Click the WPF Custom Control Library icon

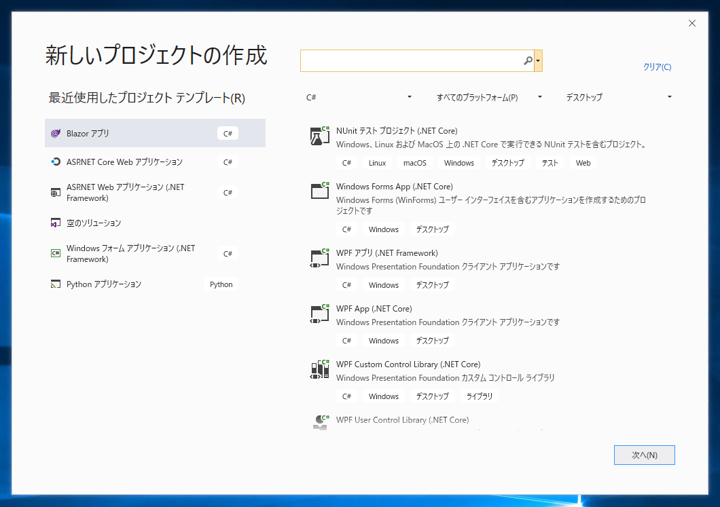[320, 369]
